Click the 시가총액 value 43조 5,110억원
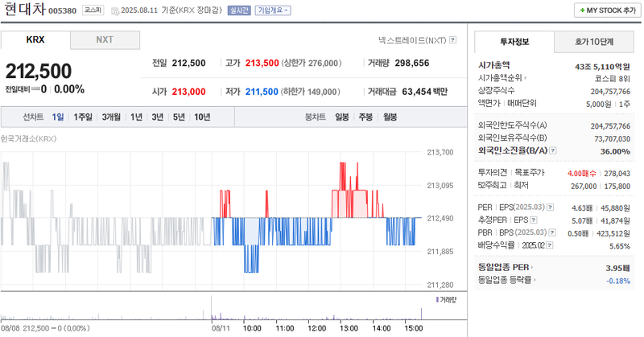Image resolution: width=644 pixels, height=337 pixels. pyautogui.click(x=602, y=67)
